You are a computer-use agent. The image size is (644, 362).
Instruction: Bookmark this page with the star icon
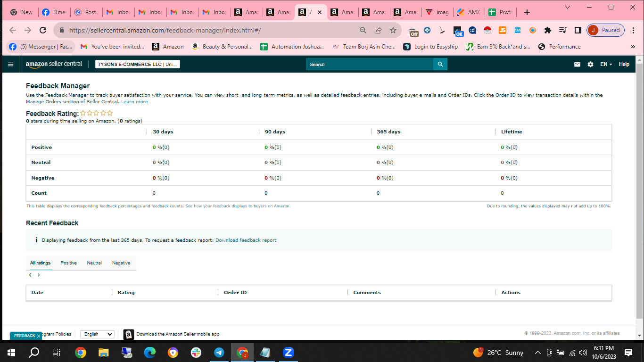(x=393, y=30)
